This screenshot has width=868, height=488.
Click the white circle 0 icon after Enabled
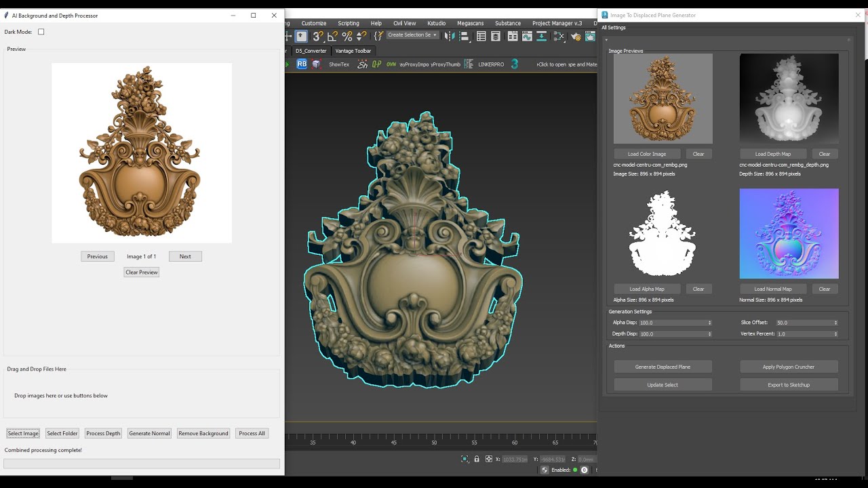click(x=584, y=470)
